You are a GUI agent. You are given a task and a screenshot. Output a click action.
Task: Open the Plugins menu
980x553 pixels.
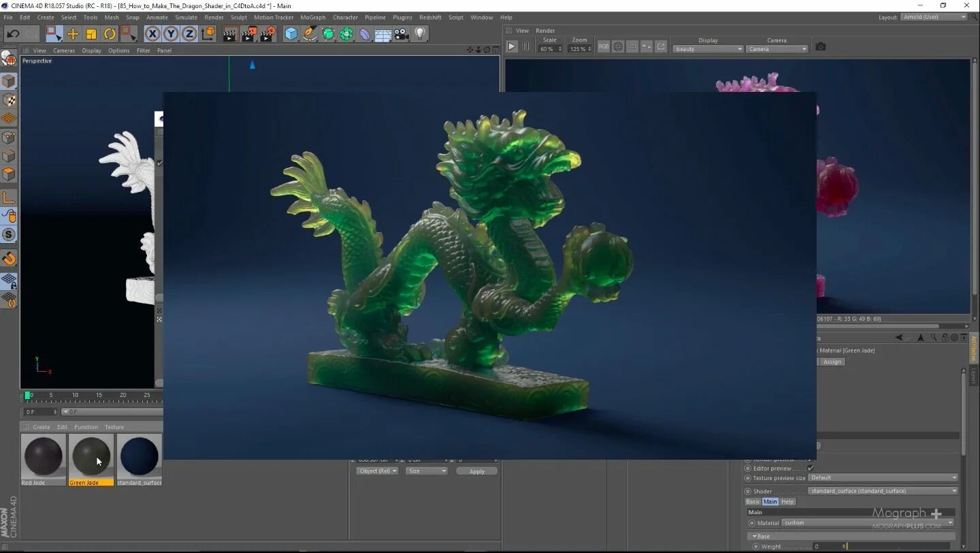402,18
